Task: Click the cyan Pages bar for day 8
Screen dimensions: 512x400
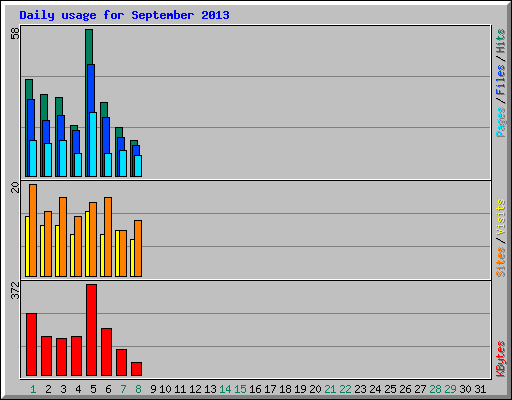Action: pos(138,166)
